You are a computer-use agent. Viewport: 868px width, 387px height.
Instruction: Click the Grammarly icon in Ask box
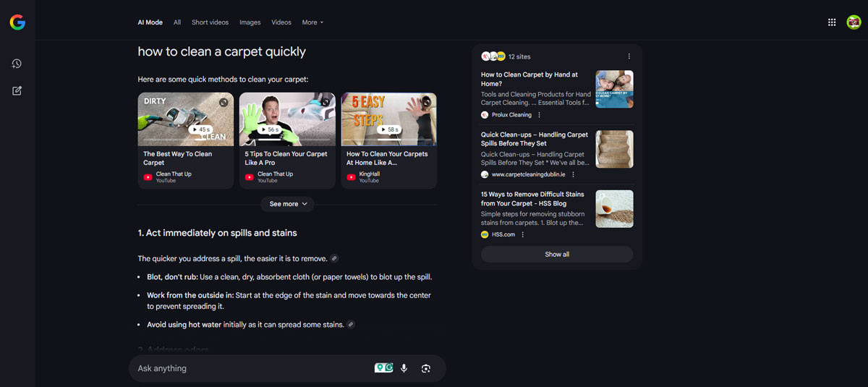pyautogui.click(x=388, y=368)
